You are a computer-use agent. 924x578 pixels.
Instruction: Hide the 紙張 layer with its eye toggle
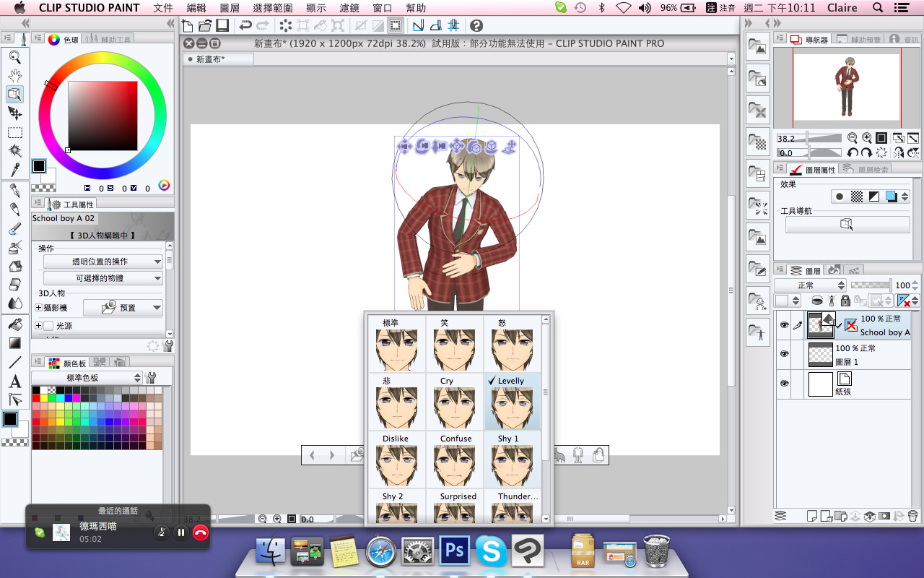[785, 384]
